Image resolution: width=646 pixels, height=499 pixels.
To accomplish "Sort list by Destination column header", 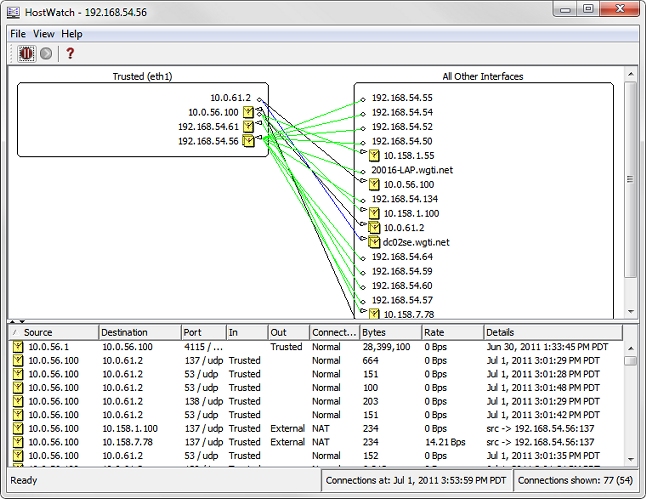I will click(137, 332).
